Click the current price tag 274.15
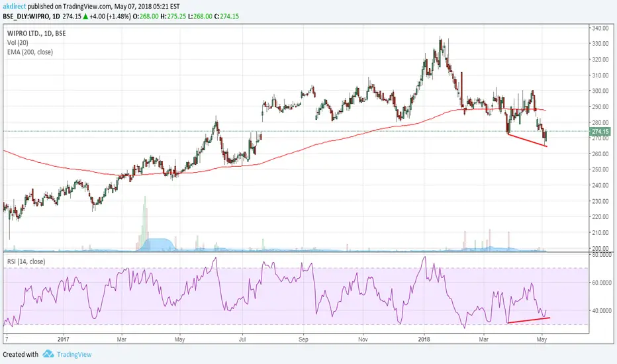The width and height of the screenshot is (617, 364). [x=600, y=132]
